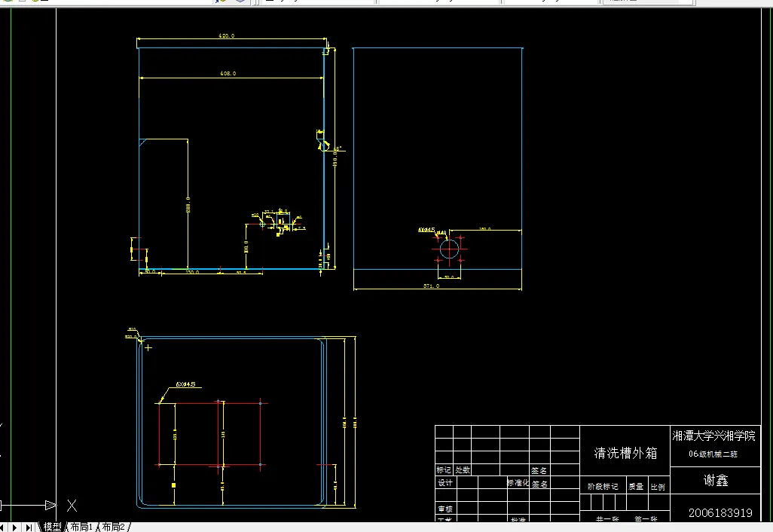Click the number 2006183919

click(720, 512)
